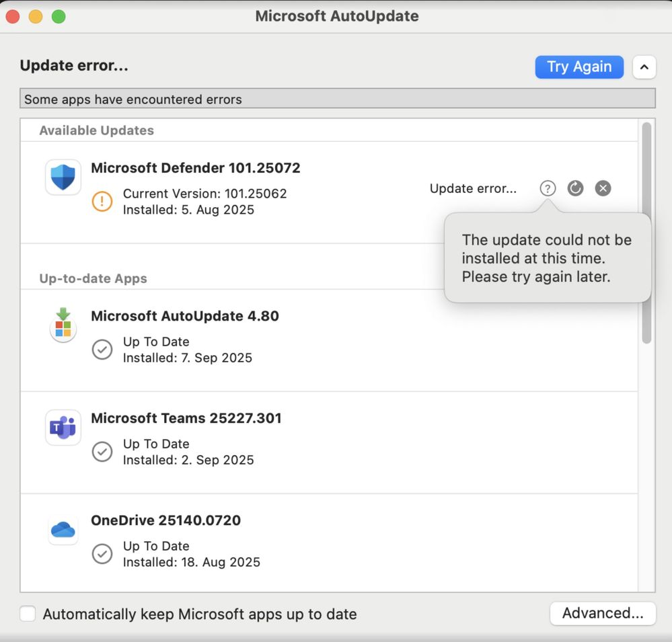Click the orange warning icon for Defender
This screenshot has width=672, height=642.
102,201
